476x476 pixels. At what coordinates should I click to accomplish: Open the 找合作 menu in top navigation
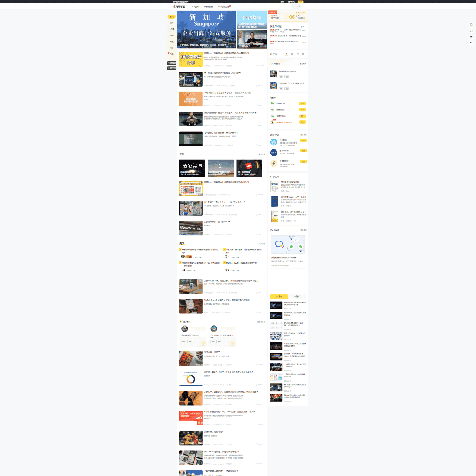195,7
